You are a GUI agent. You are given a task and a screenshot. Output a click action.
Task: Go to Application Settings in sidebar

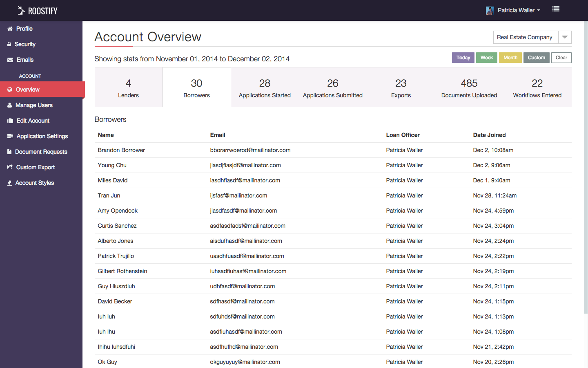9,136
